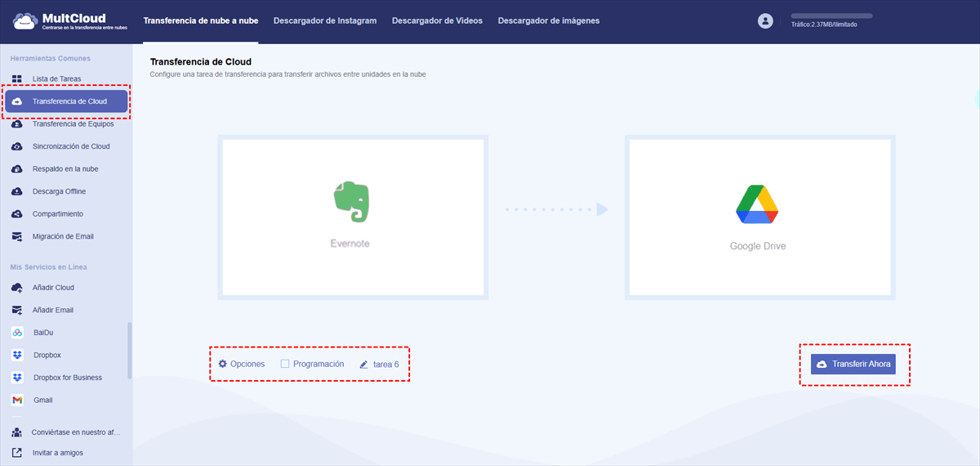Image resolution: width=980 pixels, height=466 pixels.
Task: Click the Respaldo en la nube icon
Action: 16,169
